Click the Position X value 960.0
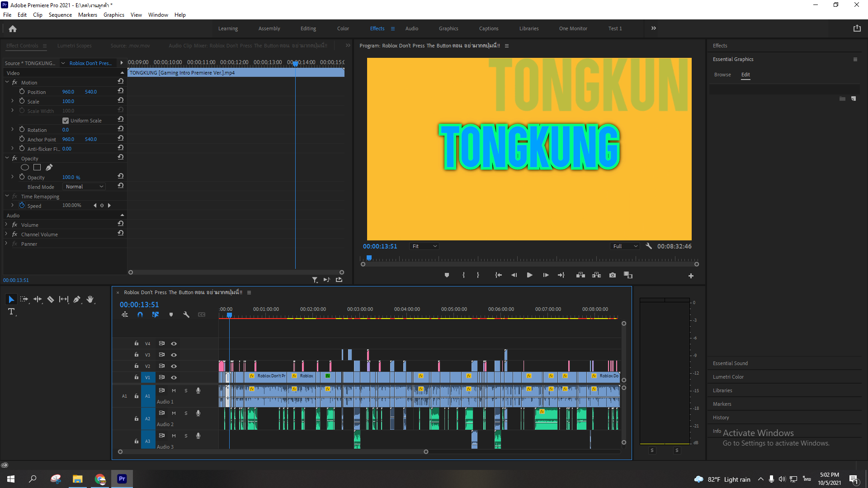Viewport: 868px width, 488px height. pyautogui.click(x=68, y=92)
